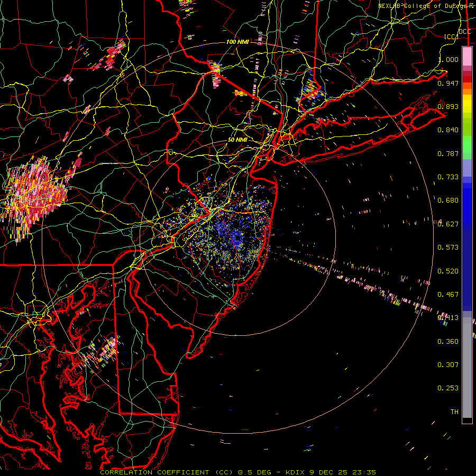Viewport: 476px width, 476px height.
Task: Click the "23:35" timestamp in the footer
Action: 364,472
